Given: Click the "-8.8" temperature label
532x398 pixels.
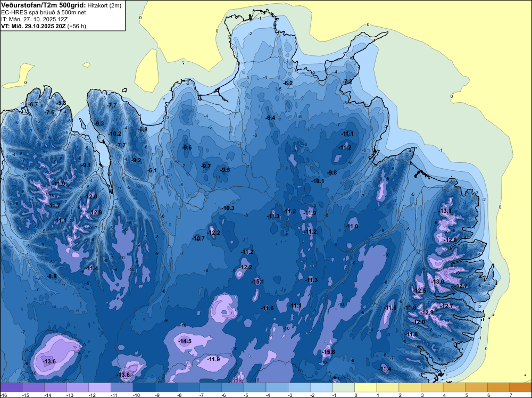Looking at the screenshot, I should 52,277.
